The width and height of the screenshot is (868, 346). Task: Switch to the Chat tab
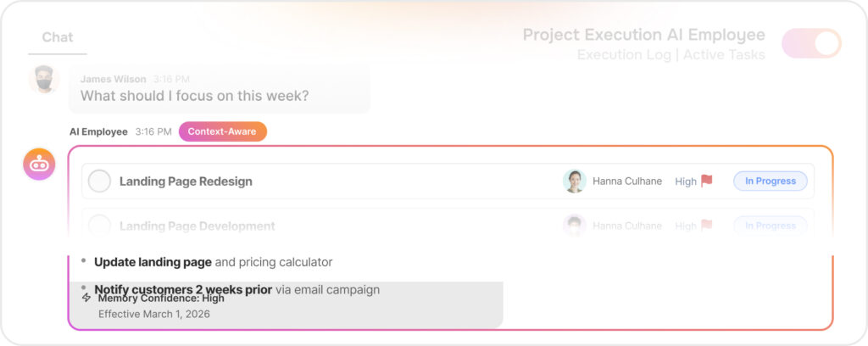pos(58,37)
